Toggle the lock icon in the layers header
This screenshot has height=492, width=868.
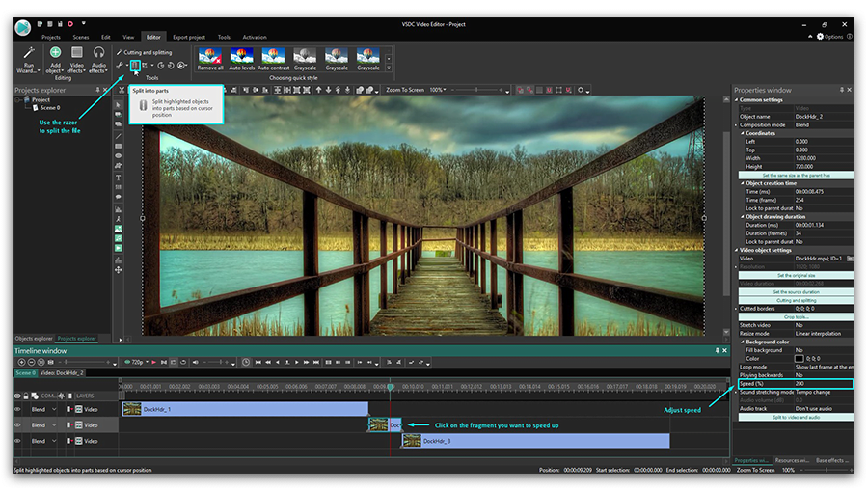(x=25, y=396)
